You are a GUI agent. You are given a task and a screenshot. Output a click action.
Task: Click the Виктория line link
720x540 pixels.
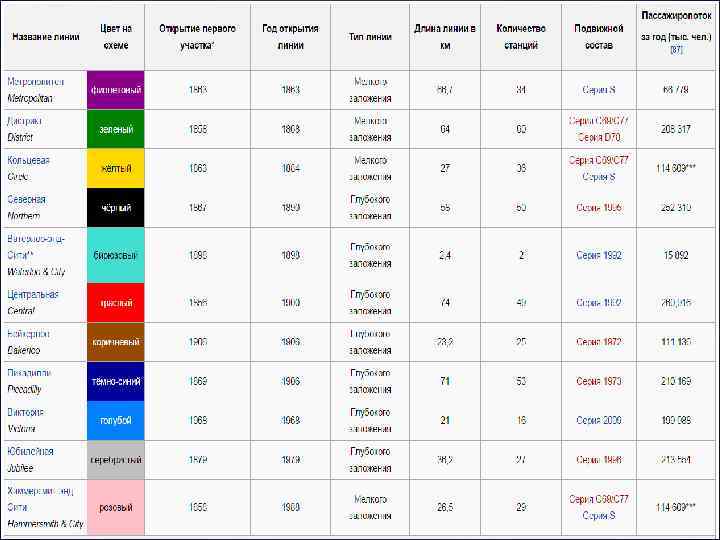[27, 412]
